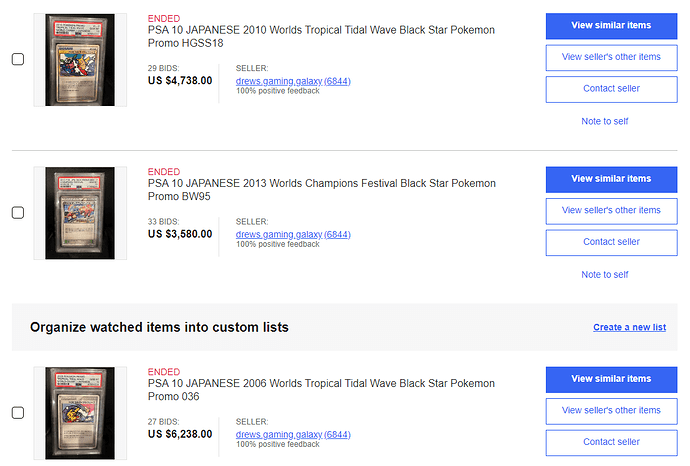Add Note to self on BW95 listing

tap(605, 275)
